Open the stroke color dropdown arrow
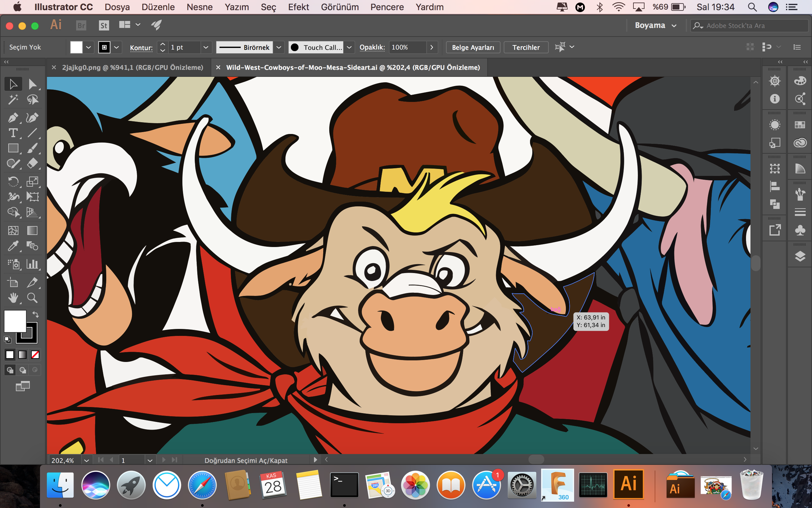This screenshot has width=812, height=508. point(116,47)
